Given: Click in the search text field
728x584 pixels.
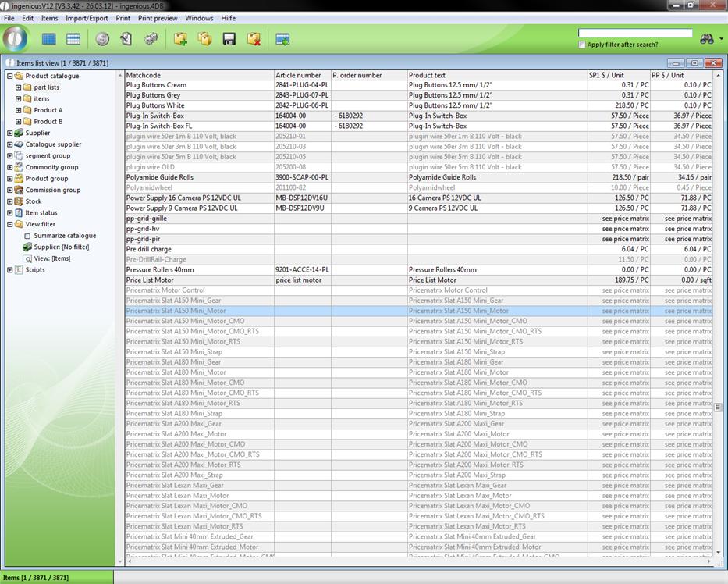Looking at the screenshot, I should [634, 34].
